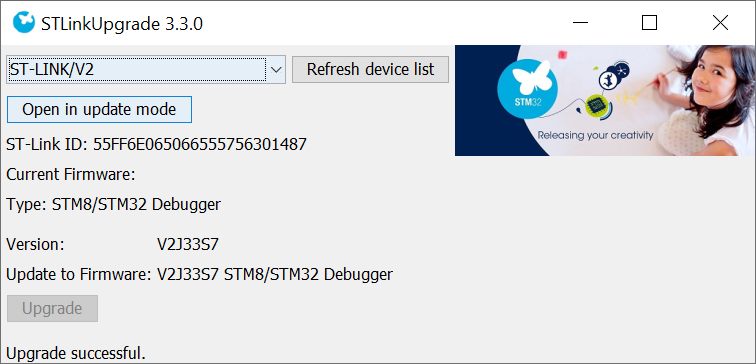Click the STLinkUpgrade butterfly title icon
This screenshot has width=756, height=364.
[24, 23]
